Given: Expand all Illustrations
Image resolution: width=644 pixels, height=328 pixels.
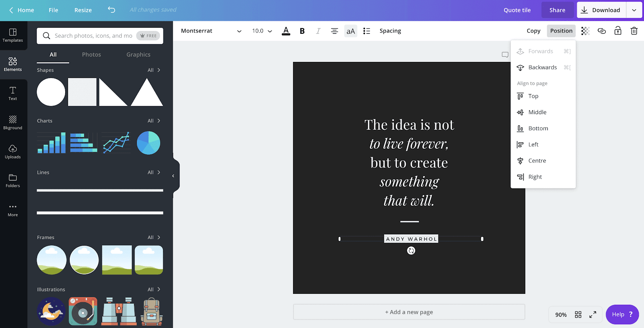Looking at the screenshot, I should (154, 289).
